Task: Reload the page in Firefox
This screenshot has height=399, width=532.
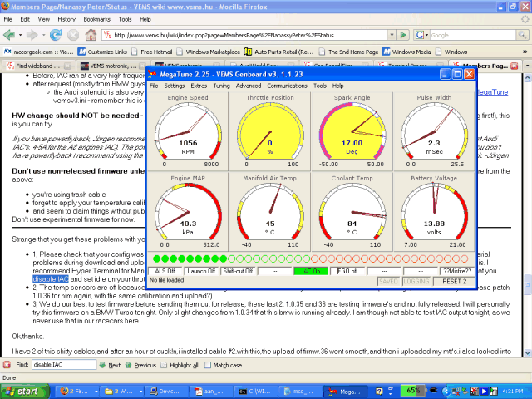Action: 56,35
